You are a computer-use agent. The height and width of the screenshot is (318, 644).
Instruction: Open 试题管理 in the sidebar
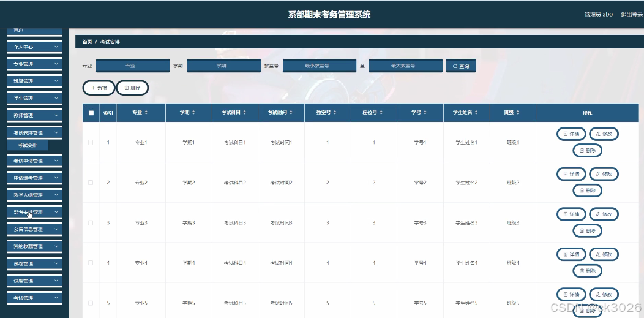click(34, 281)
